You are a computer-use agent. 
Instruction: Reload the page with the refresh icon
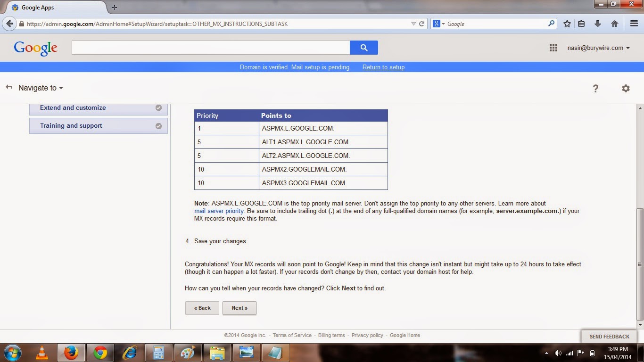coord(422,24)
